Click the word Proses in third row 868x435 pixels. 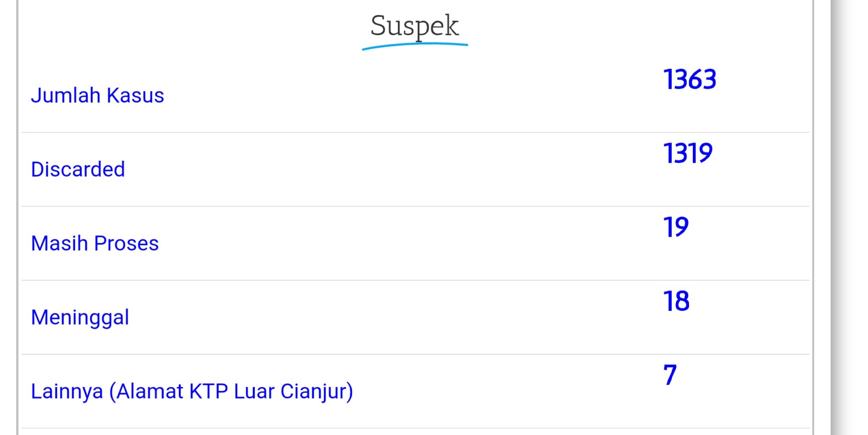[x=126, y=243]
